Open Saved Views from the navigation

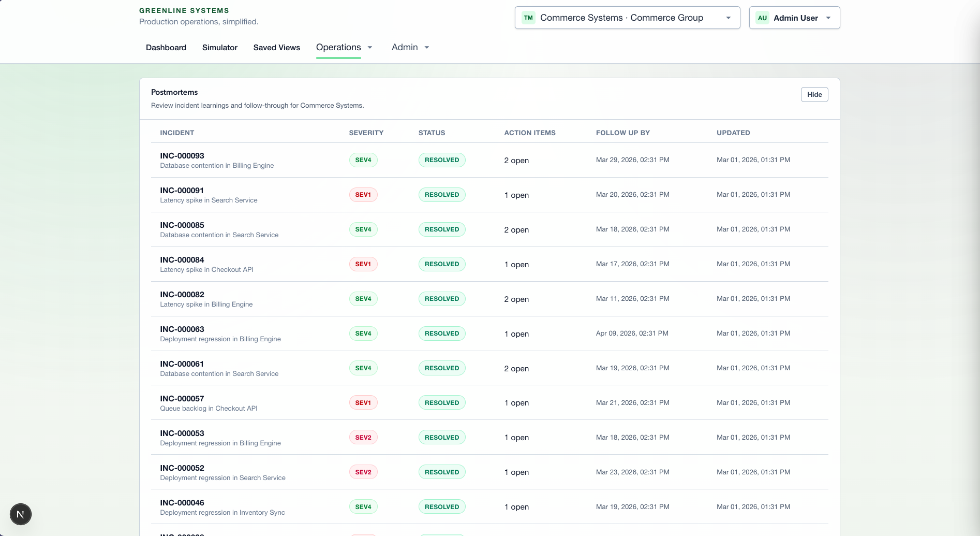click(276, 48)
